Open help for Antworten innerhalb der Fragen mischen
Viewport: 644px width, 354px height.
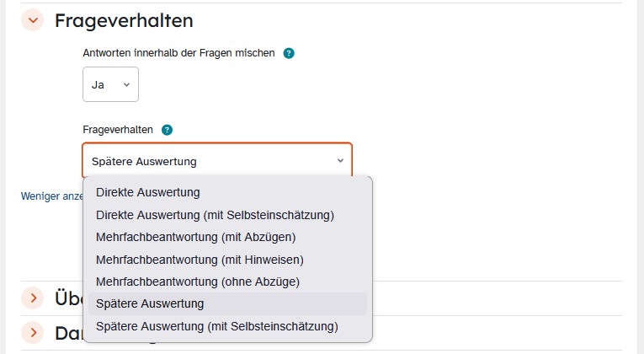[x=289, y=53]
